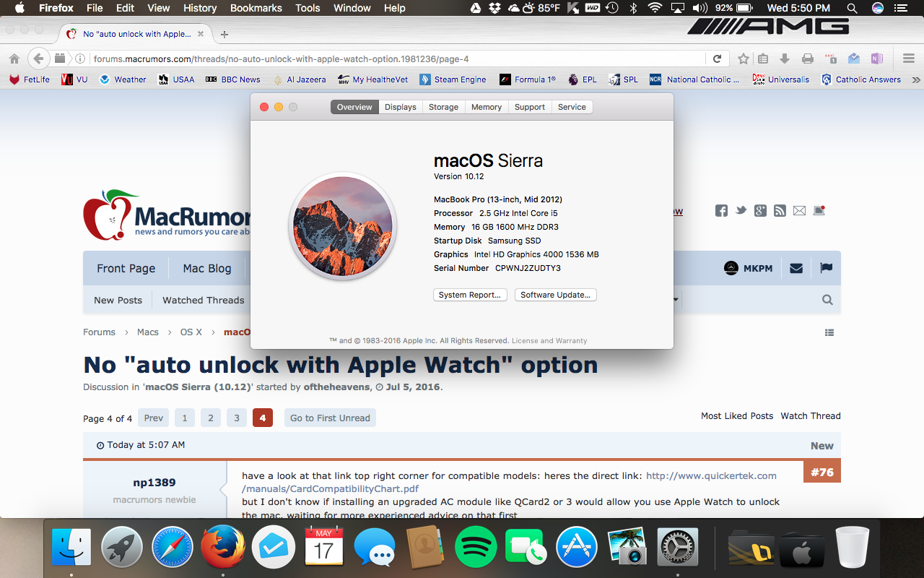
Task: Click the printer icon in Firefox toolbar
Action: 808,59
